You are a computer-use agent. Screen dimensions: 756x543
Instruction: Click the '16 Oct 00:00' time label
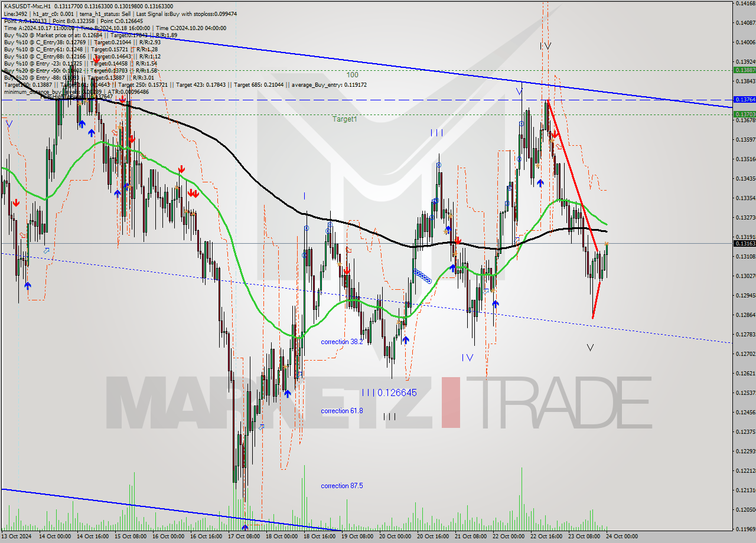[x=168, y=537]
